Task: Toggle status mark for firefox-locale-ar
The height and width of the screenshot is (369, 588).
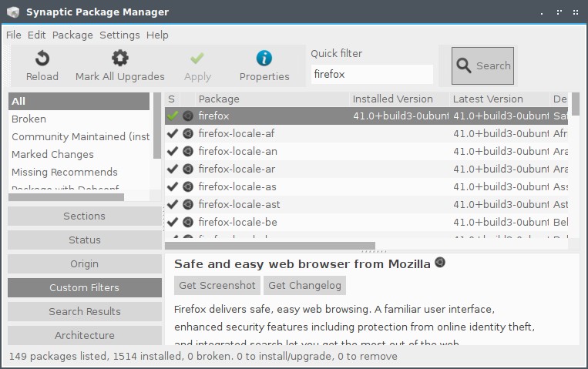Action: coord(173,169)
